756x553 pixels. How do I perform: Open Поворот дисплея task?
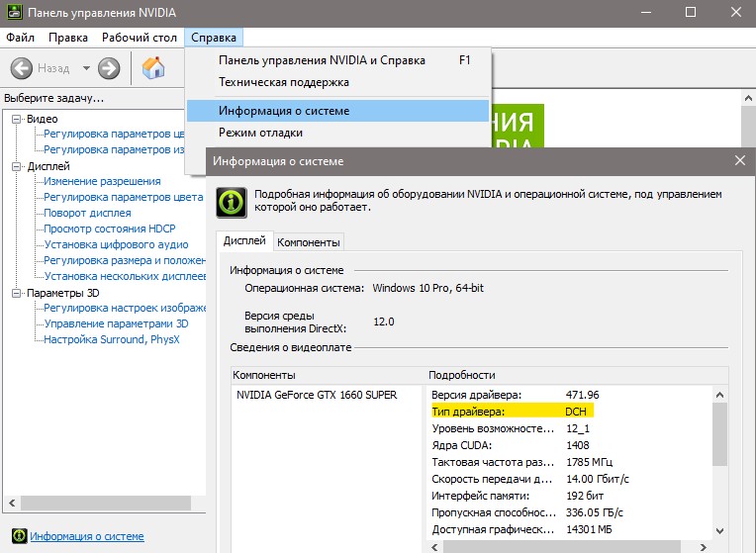(87, 213)
